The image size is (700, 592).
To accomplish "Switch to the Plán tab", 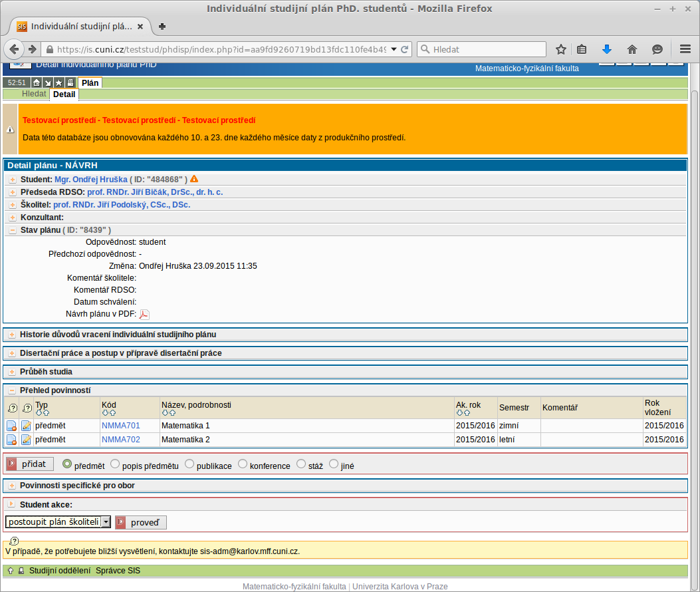I will pos(90,82).
